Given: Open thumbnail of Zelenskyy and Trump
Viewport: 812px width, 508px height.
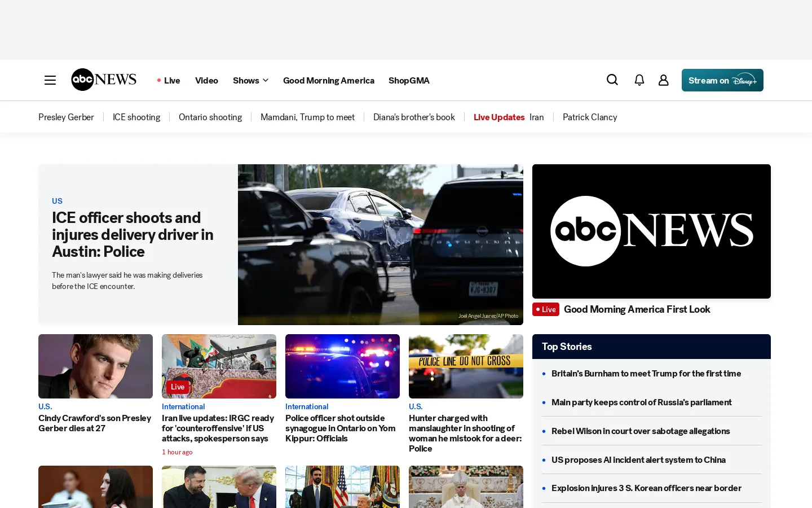Looking at the screenshot, I should (x=219, y=487).
